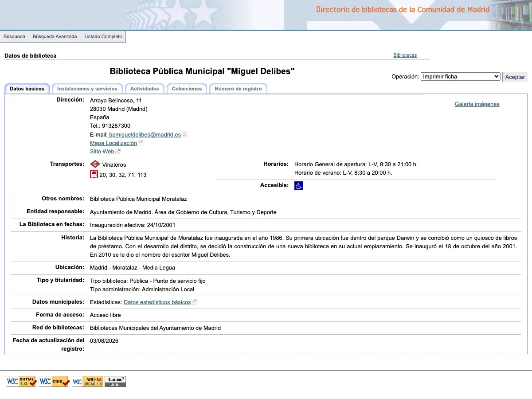Image resolution: width=532 pixels, height=399 pixels.
Task: Click the W3C WAI-AA WCAG 1.0 badge
Action: 87,381
